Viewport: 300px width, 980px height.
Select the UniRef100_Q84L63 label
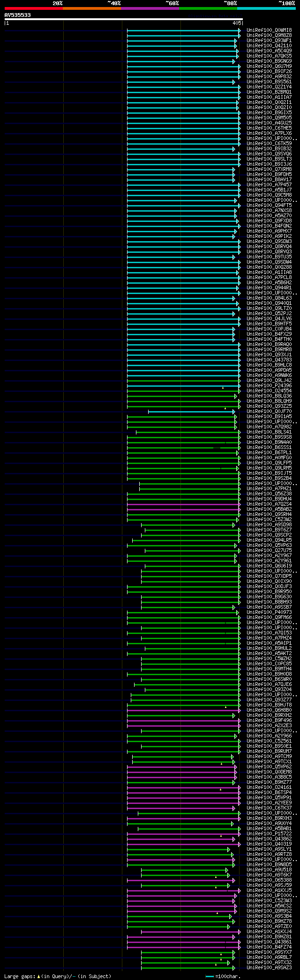269,298
